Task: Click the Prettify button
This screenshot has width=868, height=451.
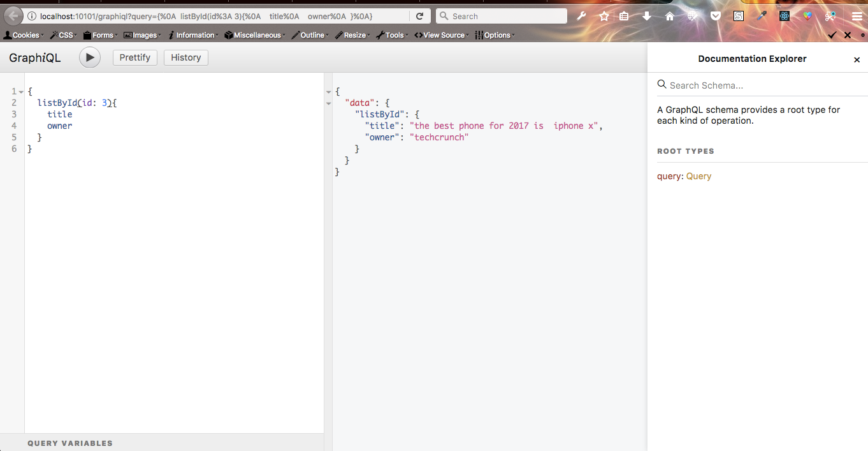Action: coord(134,57)
